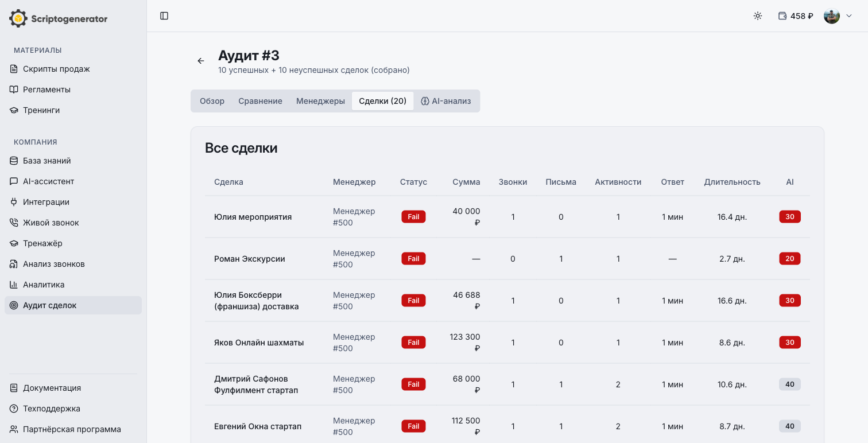Go to Тренинги section
This screenshot has height=443, width=868.
(x=41, y=110)
